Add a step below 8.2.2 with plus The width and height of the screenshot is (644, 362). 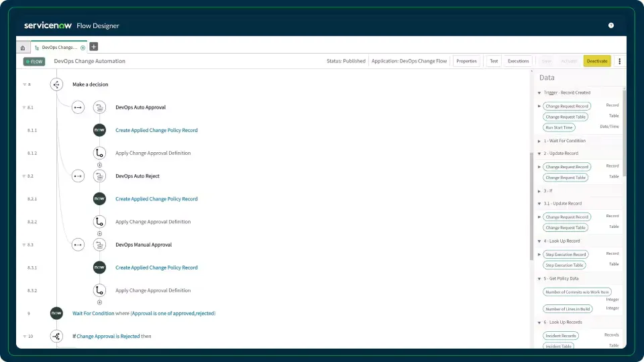(x=99, y=233)
